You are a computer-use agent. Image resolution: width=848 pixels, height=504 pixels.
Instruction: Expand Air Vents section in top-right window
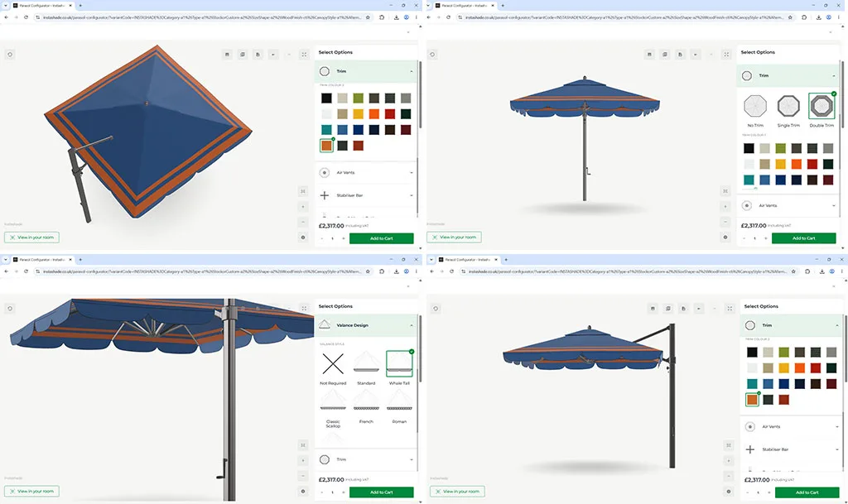click(788, 206)
